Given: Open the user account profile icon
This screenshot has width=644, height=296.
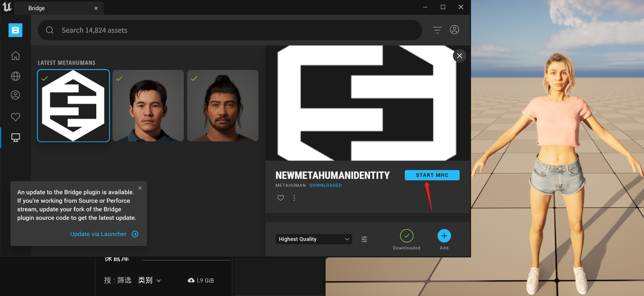Looking at the screenshot, I should click(454, 30).
